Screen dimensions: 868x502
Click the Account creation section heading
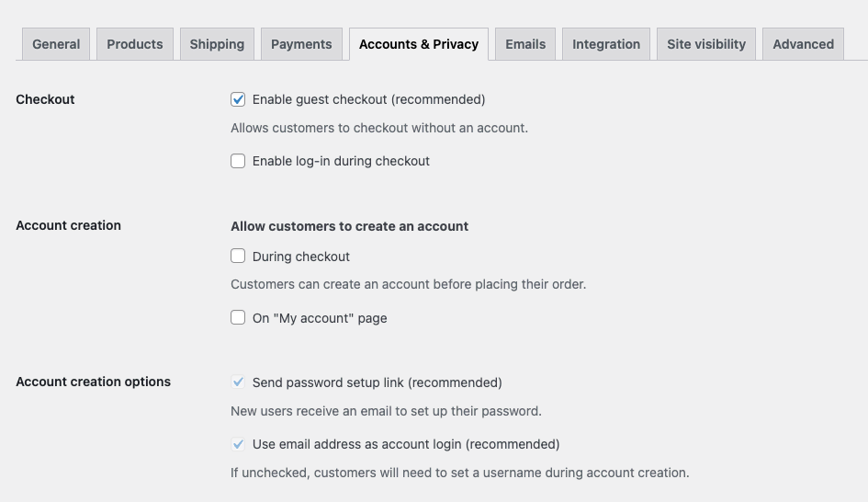(68, 225)
